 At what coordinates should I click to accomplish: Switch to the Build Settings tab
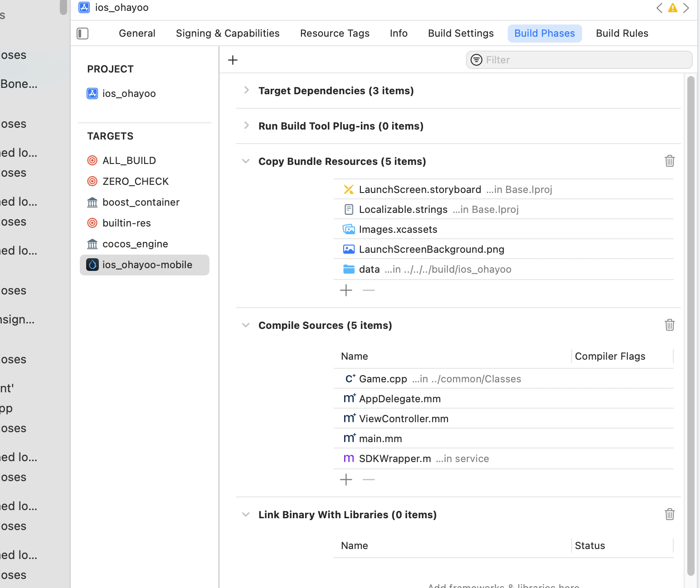461,34
